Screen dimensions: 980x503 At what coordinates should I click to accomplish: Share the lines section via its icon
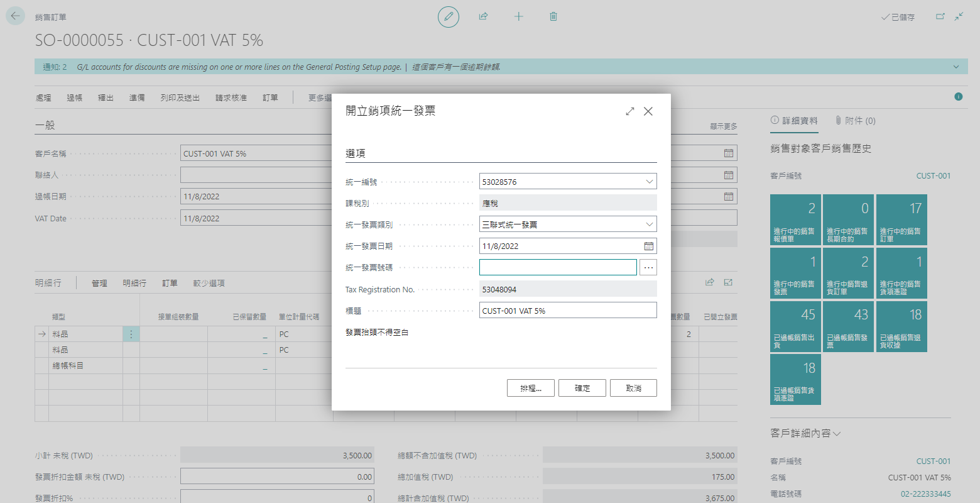click(x=710, y=282)
